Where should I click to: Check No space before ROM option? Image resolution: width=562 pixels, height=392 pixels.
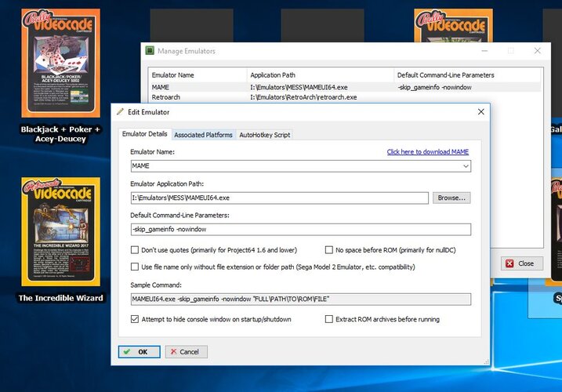click(329, 250)
